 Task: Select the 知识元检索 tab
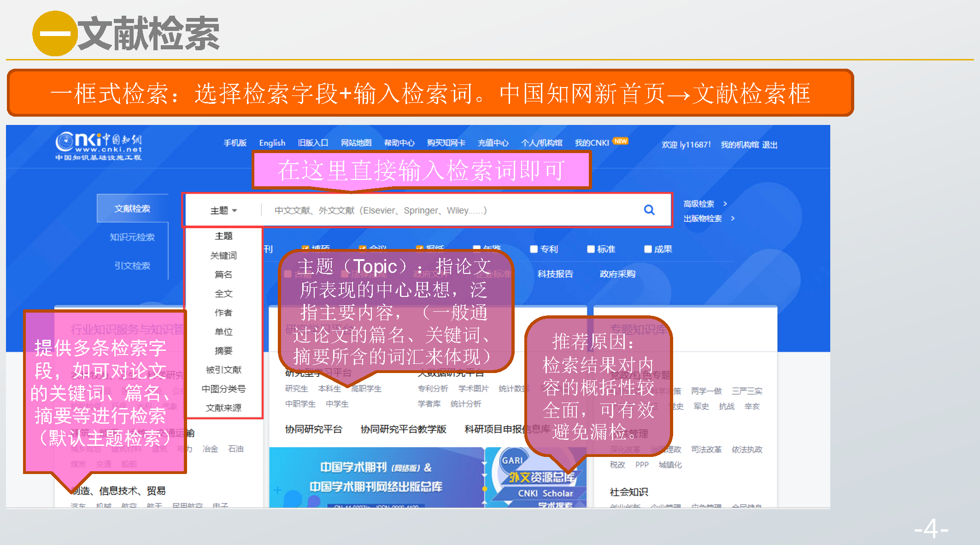132,237
